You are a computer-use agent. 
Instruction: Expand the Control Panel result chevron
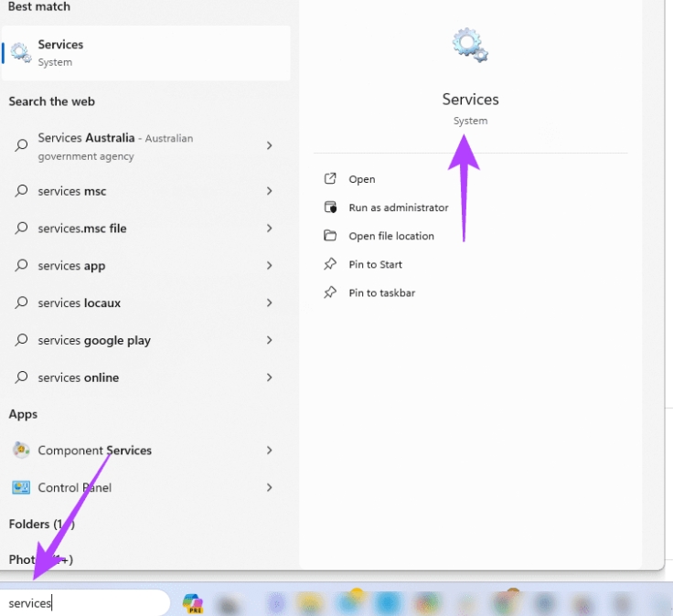point(269,488)
